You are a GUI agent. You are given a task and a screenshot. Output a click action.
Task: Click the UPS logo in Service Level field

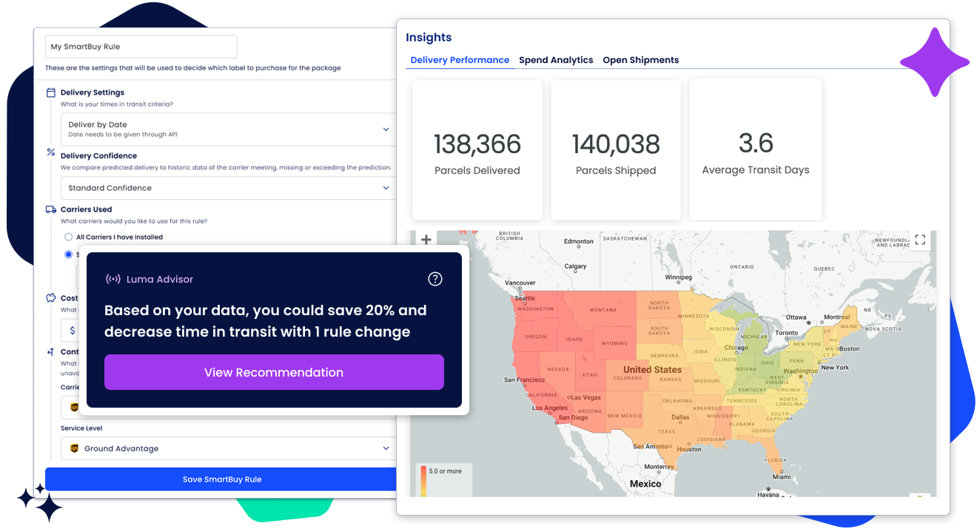click(73, 448)
